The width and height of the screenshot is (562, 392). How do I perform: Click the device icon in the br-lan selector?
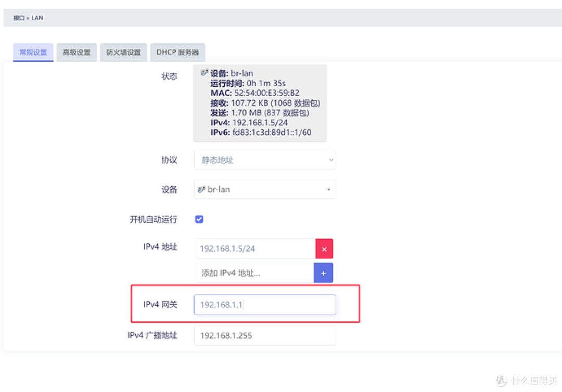(x=201, y=189)
